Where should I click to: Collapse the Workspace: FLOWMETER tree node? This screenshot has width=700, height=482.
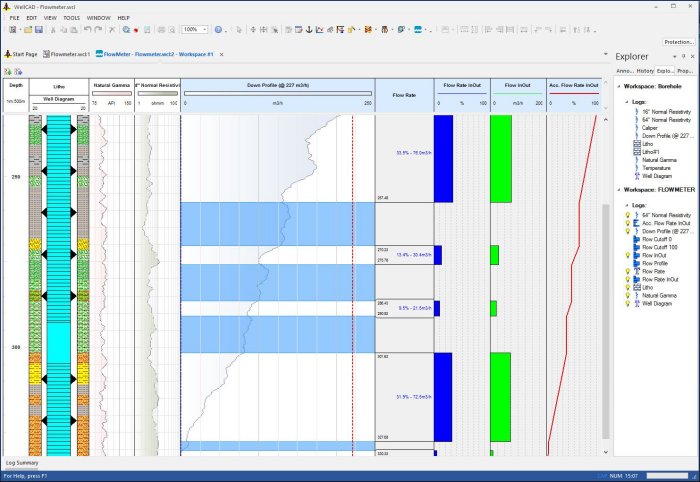pyautogui.click(x=618, y=189)
